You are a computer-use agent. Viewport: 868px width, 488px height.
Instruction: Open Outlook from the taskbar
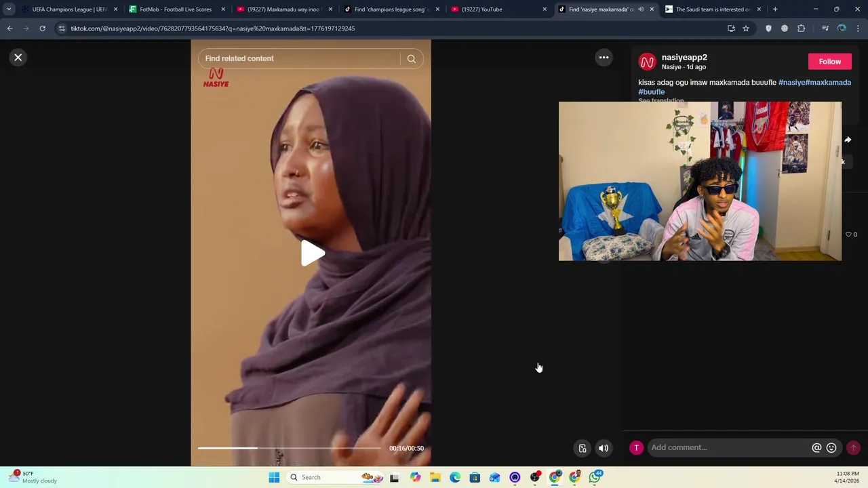pyautogui.click(x=495, y=477)
